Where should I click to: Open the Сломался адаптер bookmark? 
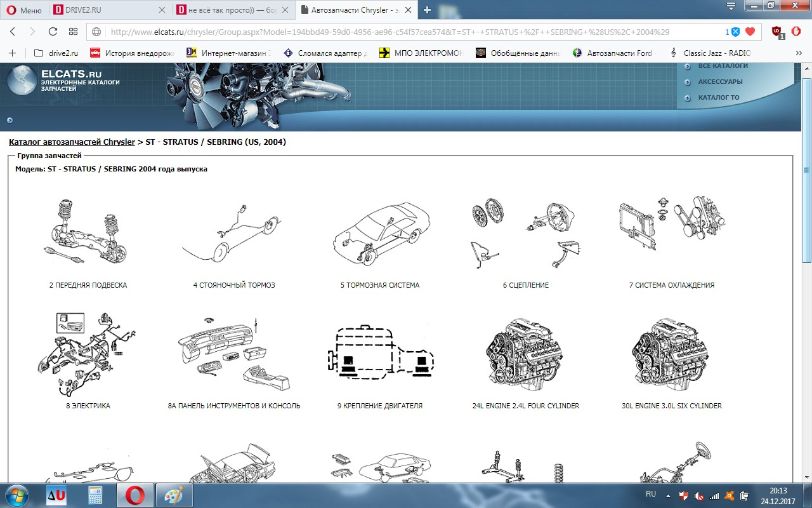tap(325, 53)
